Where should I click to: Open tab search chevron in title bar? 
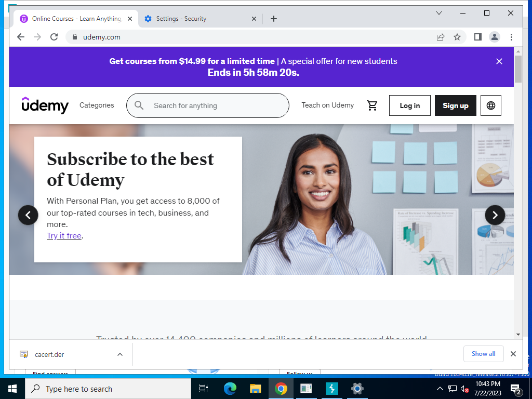(x=438, y=13)
